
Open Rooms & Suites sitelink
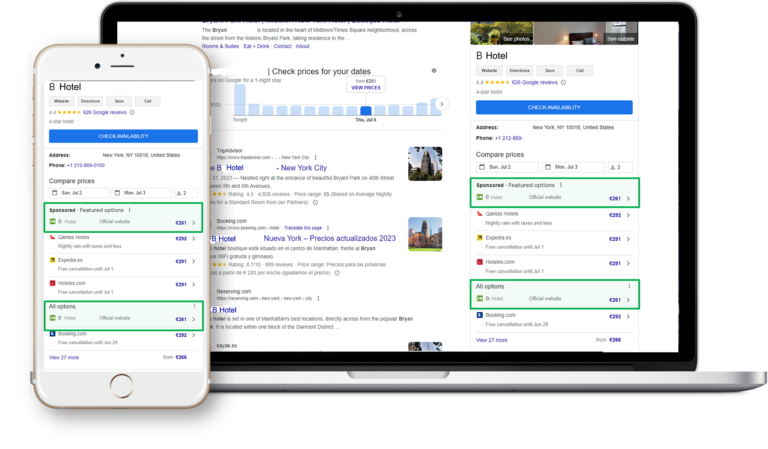[x=220, y=46]
